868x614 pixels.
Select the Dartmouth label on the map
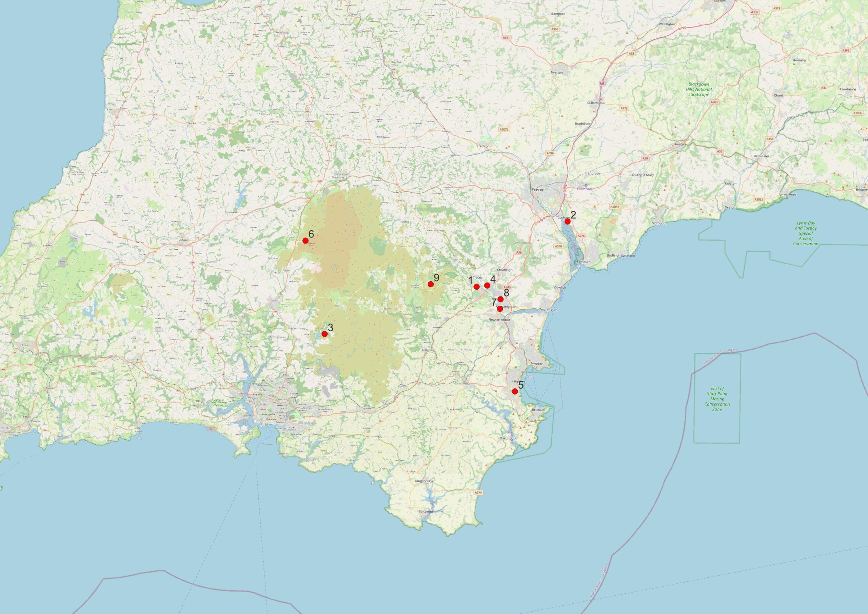[508, 439]
